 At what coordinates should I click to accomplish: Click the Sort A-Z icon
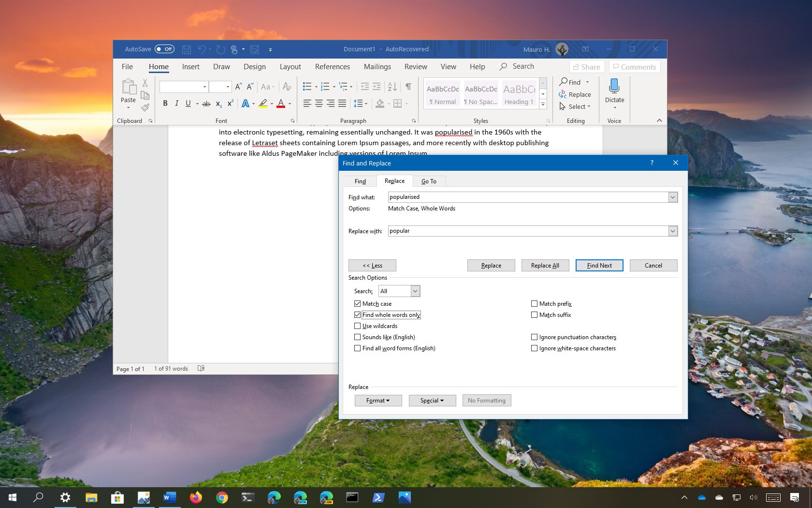coord(392,87)
